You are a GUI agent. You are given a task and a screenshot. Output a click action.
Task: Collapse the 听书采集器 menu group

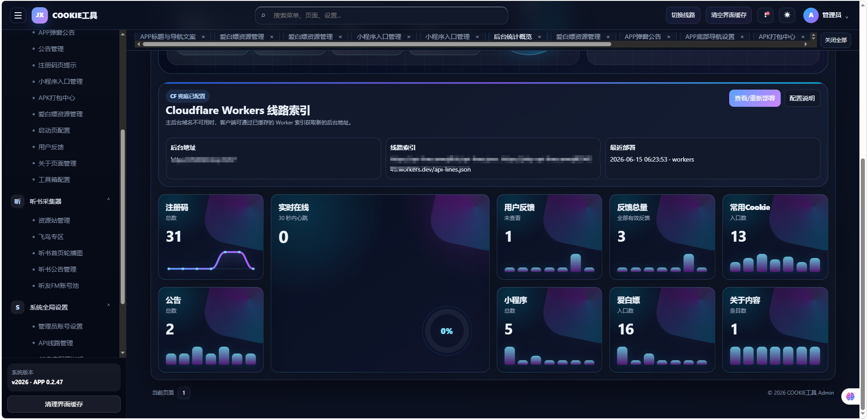pyautogui.click(x=108, y=199)
